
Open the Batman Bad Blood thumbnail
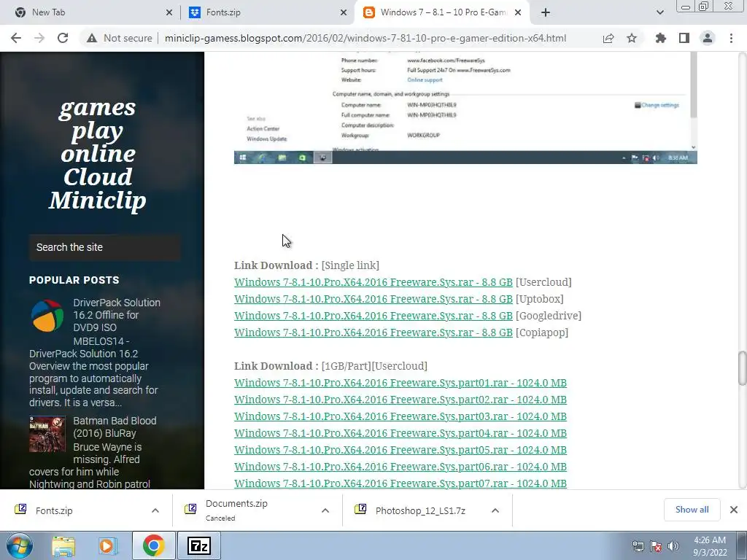pos(47,435)
